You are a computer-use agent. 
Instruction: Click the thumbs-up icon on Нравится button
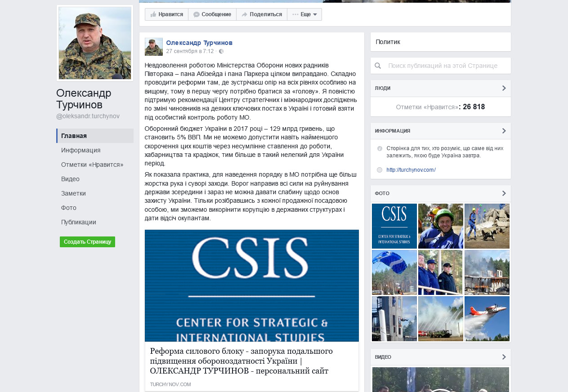click(x=153, y=14)
